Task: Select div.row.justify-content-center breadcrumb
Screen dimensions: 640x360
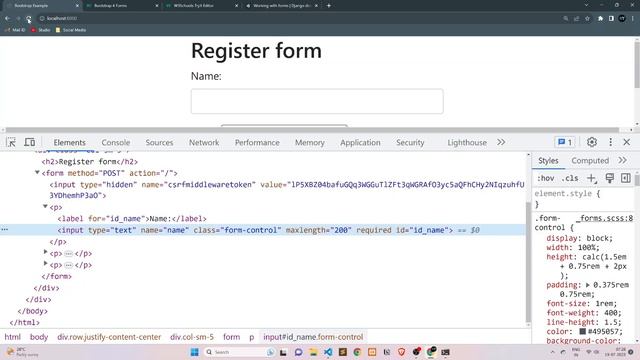Action: coord(109,337)
